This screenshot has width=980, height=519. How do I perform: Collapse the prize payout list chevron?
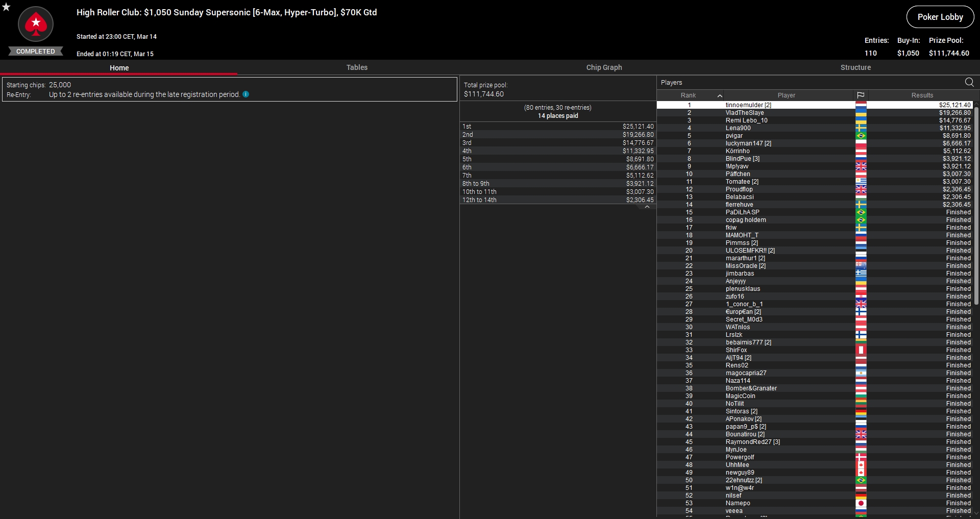point(647,207)
